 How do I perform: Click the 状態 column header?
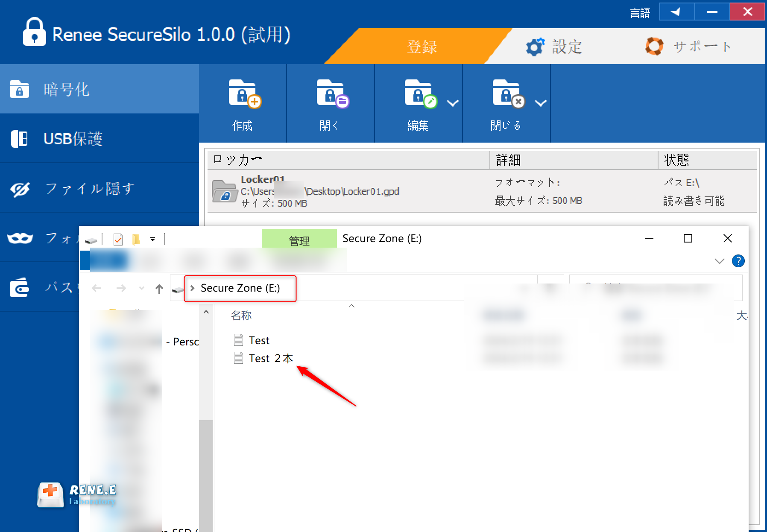coord(707,160)
